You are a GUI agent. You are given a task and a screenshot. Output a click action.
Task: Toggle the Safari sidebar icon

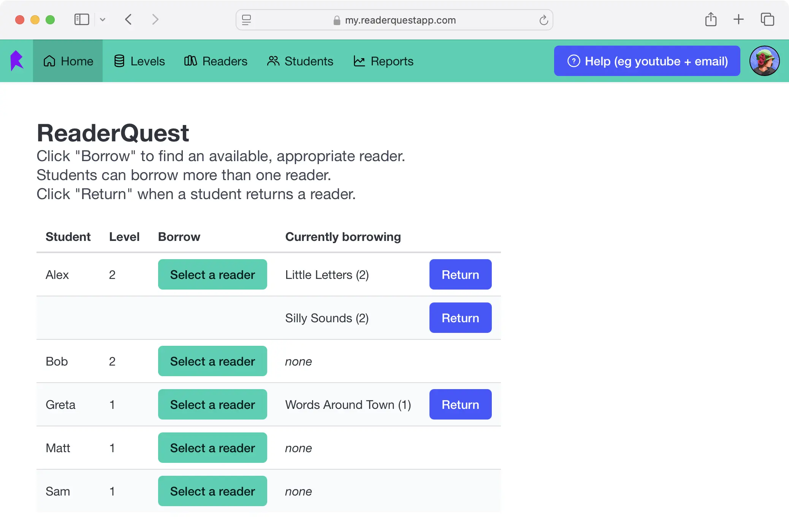[82, 19]
